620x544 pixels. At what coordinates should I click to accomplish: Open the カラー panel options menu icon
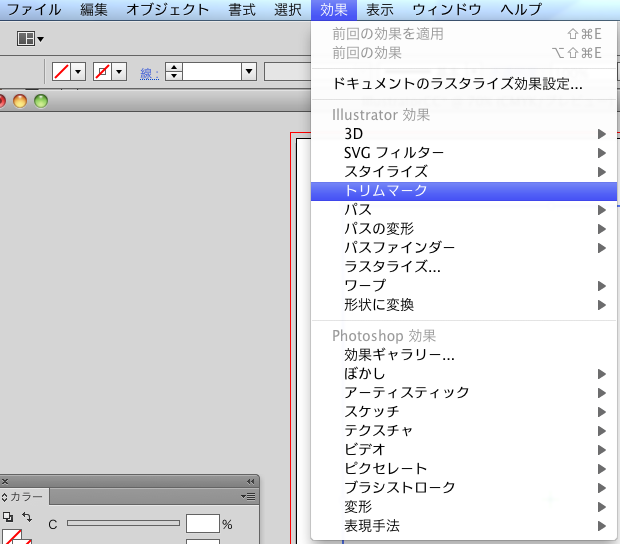pos(248,497)
